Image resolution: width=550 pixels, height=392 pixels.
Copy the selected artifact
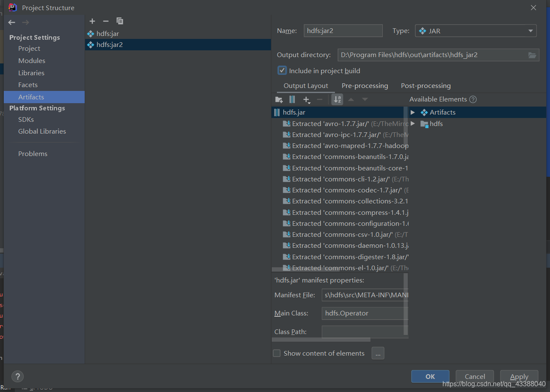pyautogui.click(x=120, y=21)
